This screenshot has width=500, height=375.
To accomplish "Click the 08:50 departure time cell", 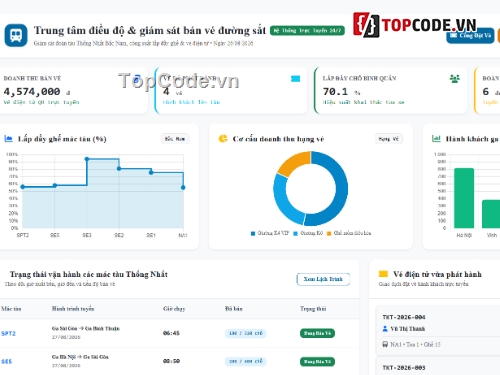I will (x=171, y=361).
